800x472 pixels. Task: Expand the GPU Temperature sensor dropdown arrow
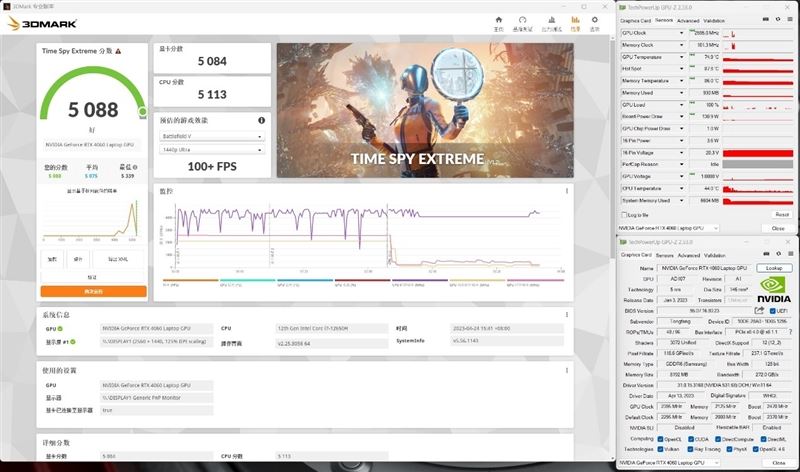tap(681, 57)
